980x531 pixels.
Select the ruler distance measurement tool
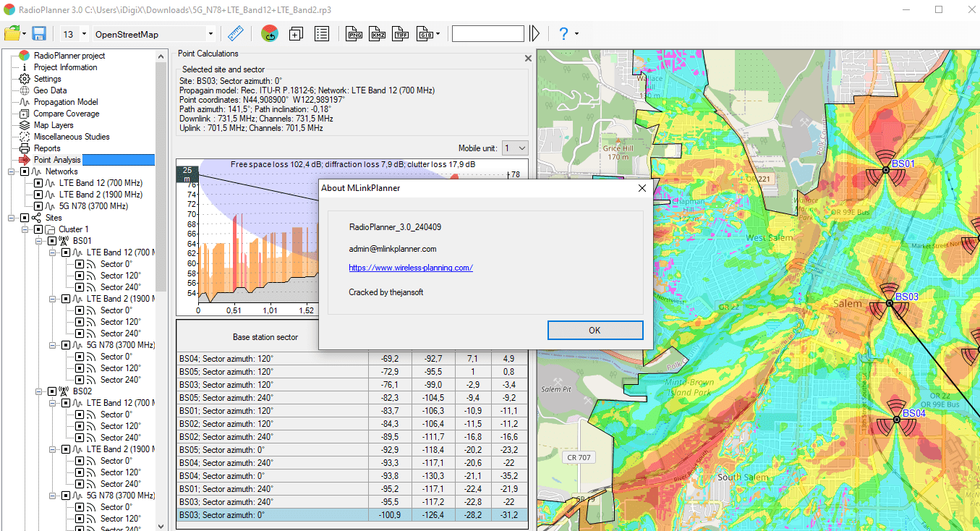point(235,33)
